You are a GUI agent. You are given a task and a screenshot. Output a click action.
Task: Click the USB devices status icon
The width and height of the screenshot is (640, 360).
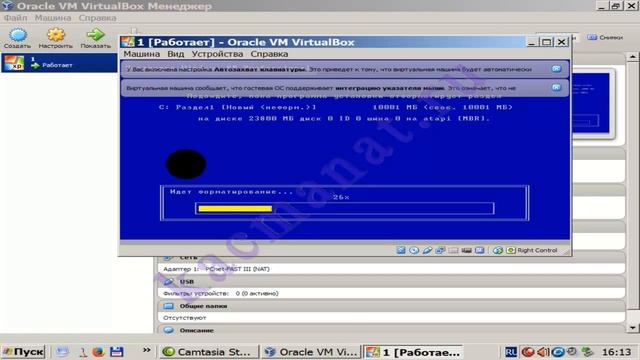(427, 250)
